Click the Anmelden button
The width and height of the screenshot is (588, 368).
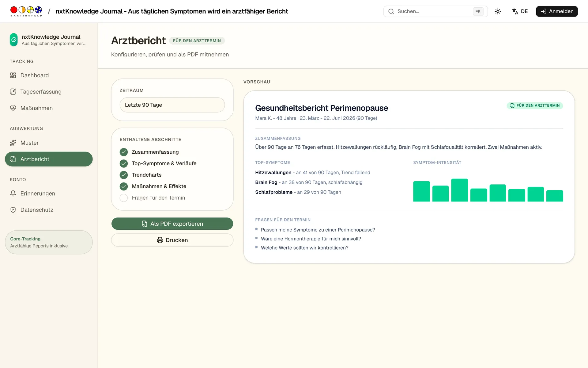[x=557, y=11]
